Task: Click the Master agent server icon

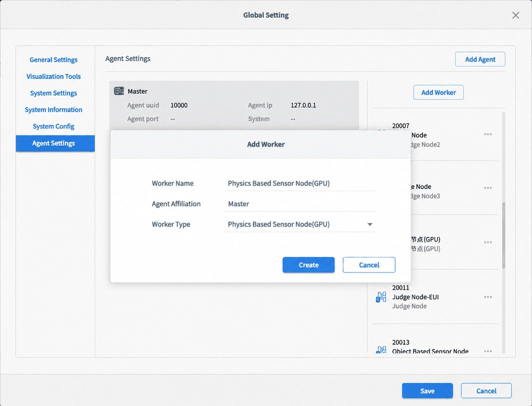Action: [x=119, y=91]
